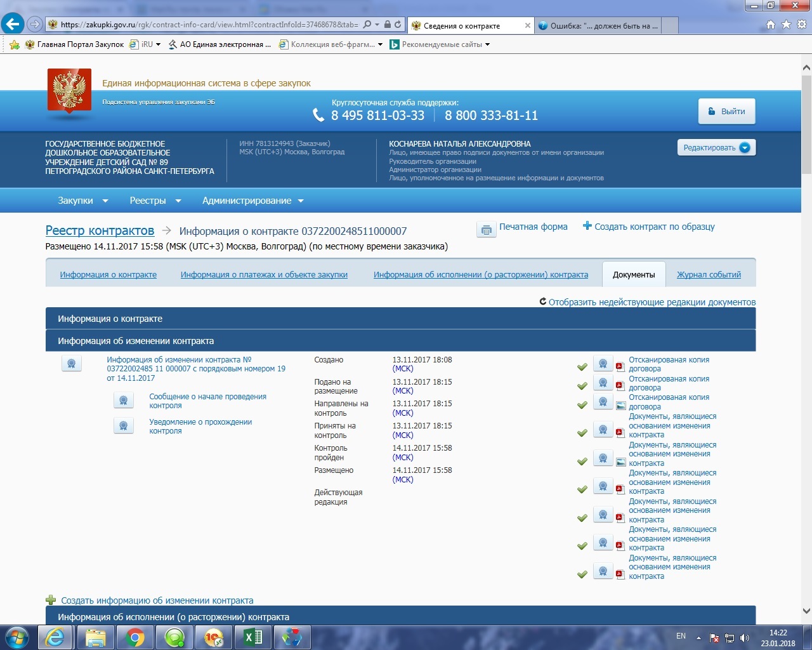Image resolution: width=812 pixels, height=650 pixels.
Task: Open the signature icon beside Уведомление о прохождении контроля
Action: tap(124, 426)
